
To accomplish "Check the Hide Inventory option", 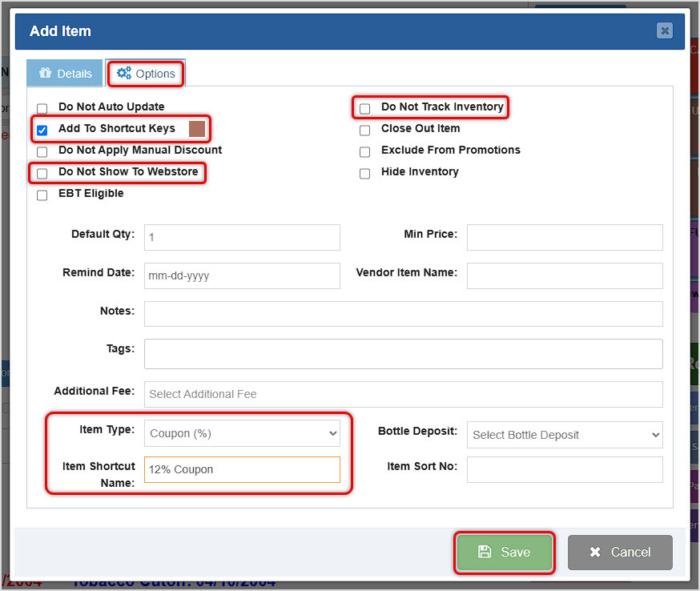I will tap(364, 173).
